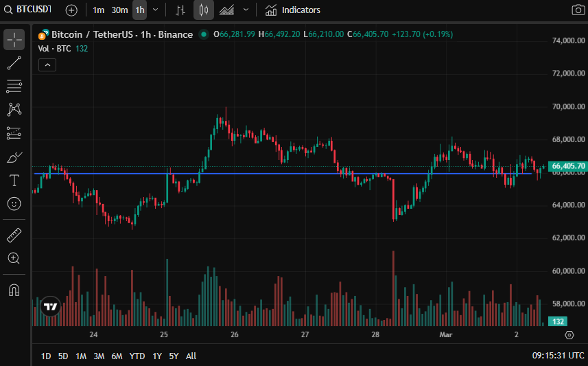
Task: Select the XABCD pattern tool
Action: [14, 110]
